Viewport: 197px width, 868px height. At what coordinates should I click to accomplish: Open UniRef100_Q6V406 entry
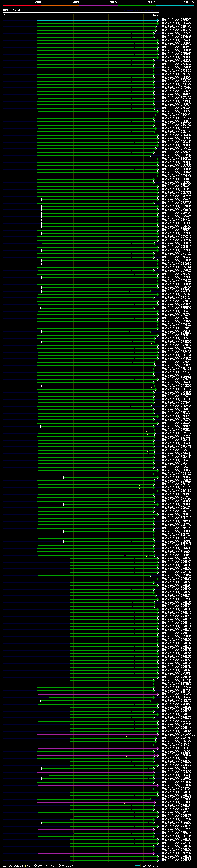pyautogui.click(x=177, y=40)
